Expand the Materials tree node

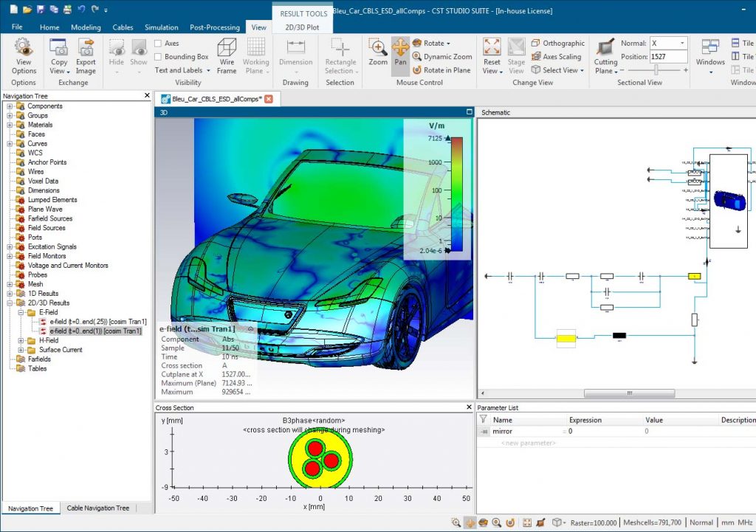pos(10,125)
